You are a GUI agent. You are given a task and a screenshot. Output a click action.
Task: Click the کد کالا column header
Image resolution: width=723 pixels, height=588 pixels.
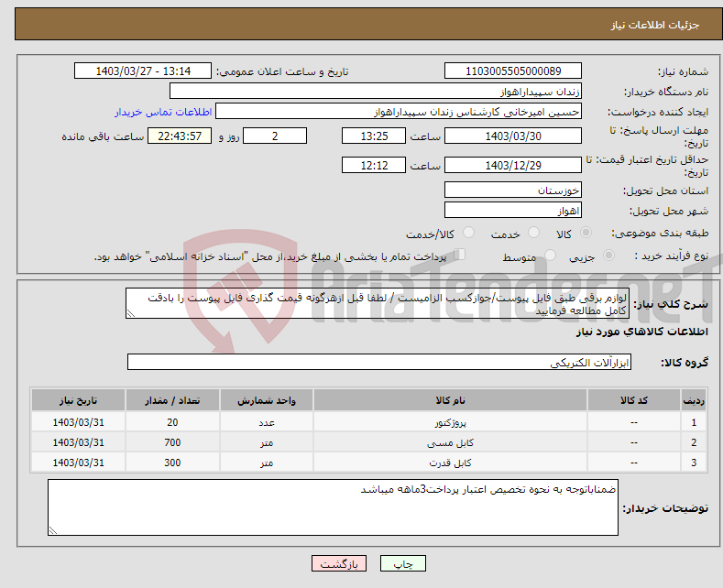[634, 400]
